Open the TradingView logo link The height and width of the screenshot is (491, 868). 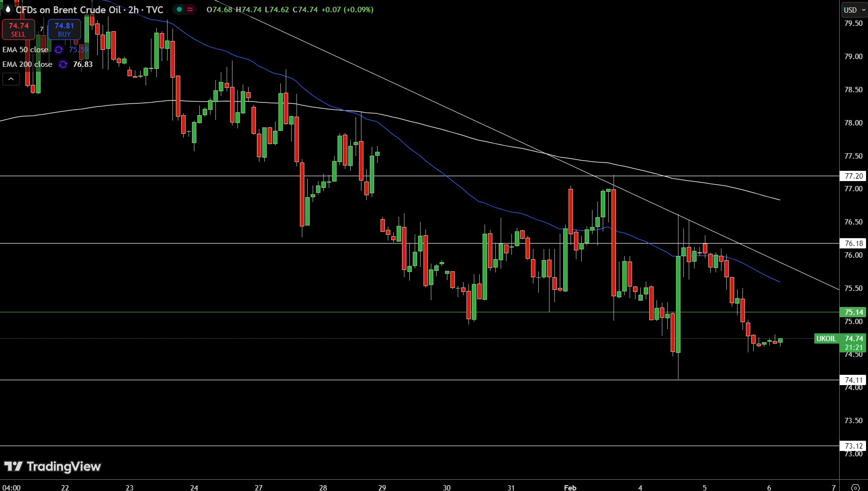(52, 467)
